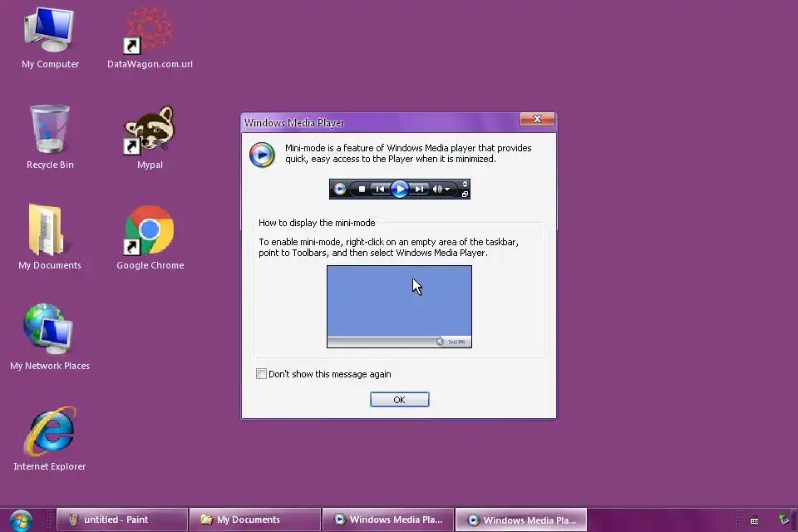798x532 pixels.
Task: Close the Windows Media Player dialog
Action: [x=537, y=119]
